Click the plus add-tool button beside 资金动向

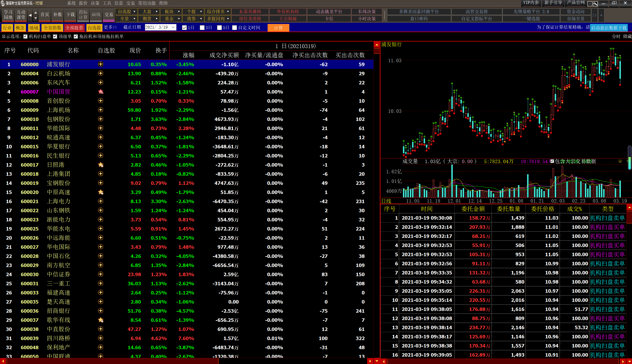point(601,15)
